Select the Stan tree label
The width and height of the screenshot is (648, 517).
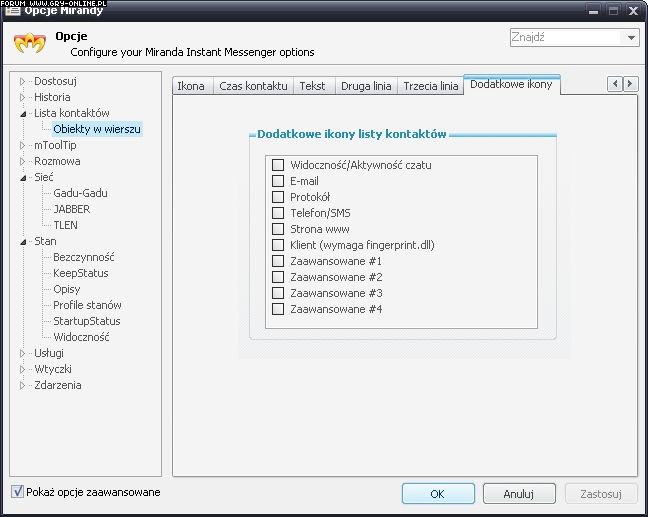45,241
